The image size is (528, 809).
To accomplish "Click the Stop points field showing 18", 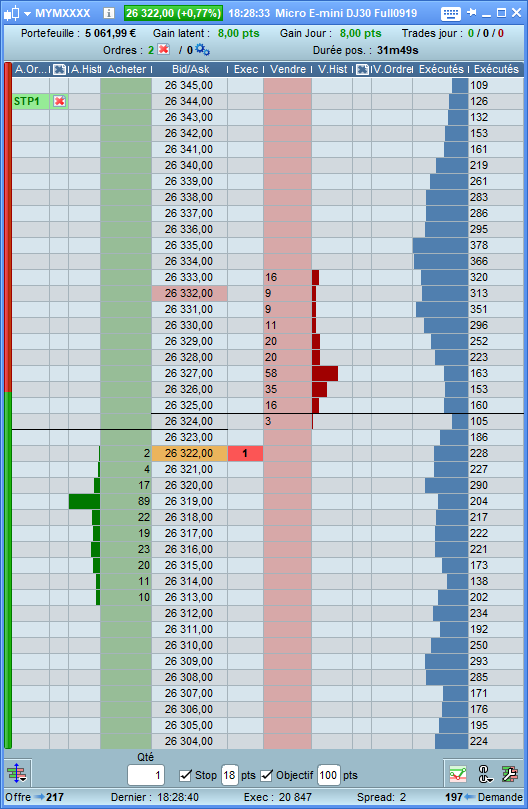I will point(229,775).
